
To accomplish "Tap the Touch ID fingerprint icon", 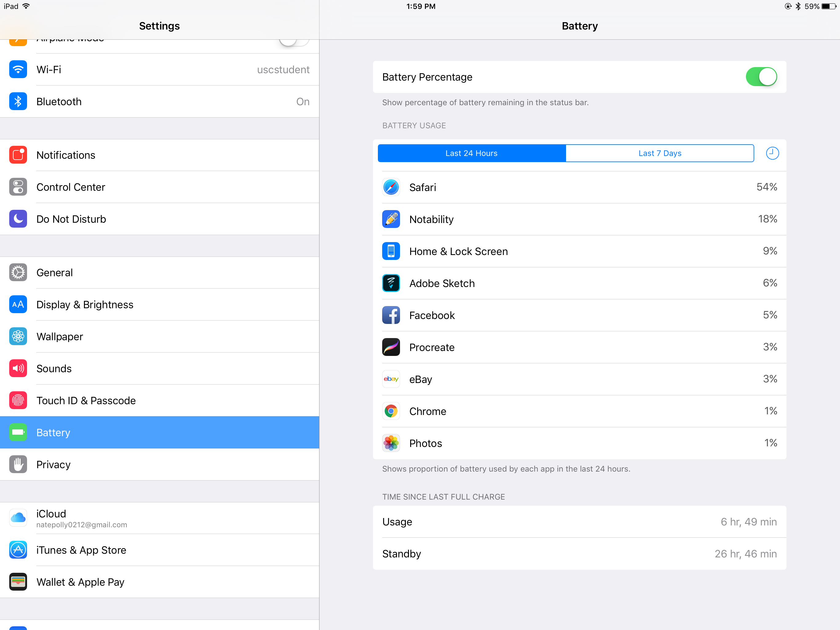I will coord(18,400).
